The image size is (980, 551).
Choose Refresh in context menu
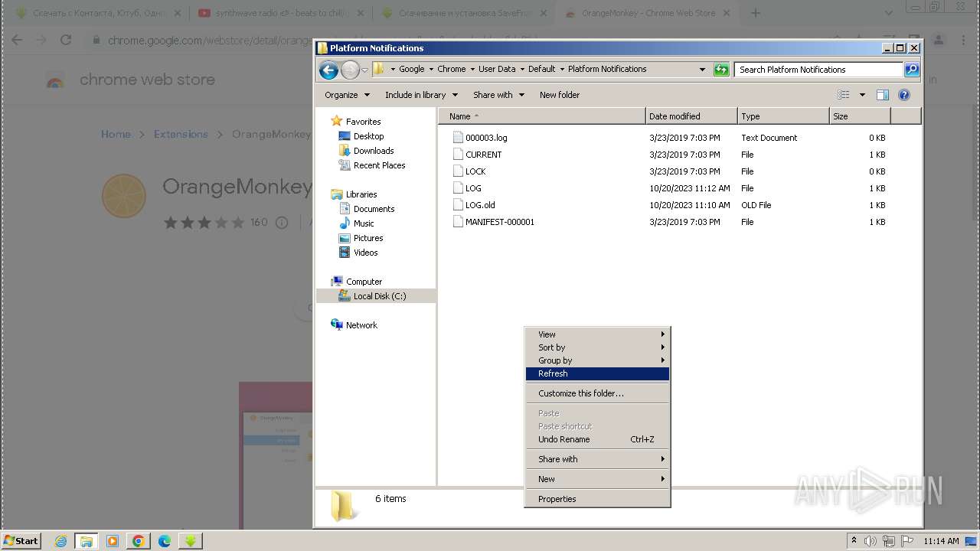tap(597, 373)
